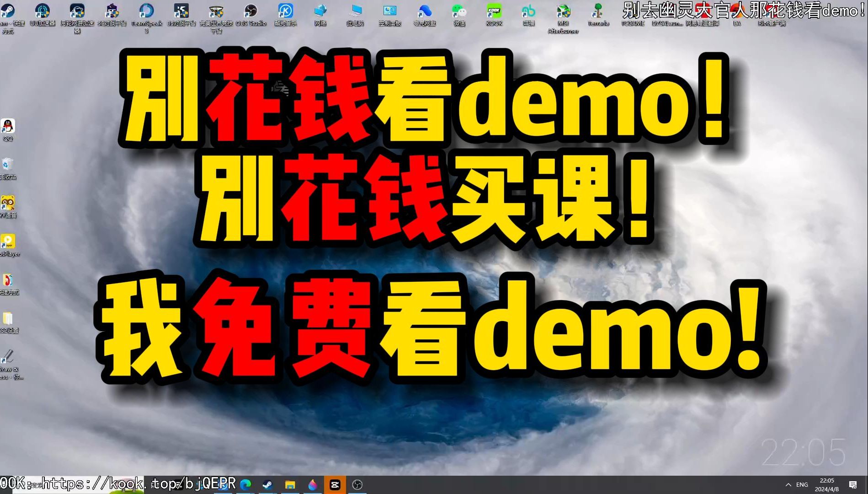The height and width of the screenshot is (494, 868).
Task: Open File Explorer in the taskbar
Action: (x=290, y=485)
